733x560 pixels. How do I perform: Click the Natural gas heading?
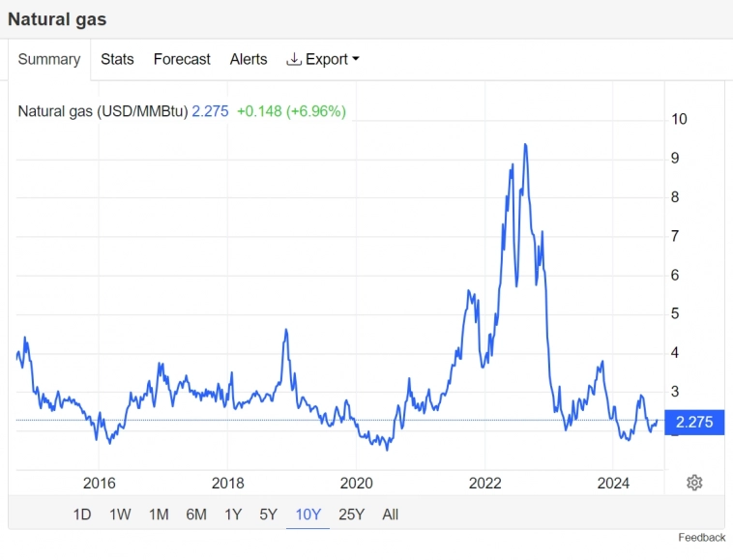[57, 19]
